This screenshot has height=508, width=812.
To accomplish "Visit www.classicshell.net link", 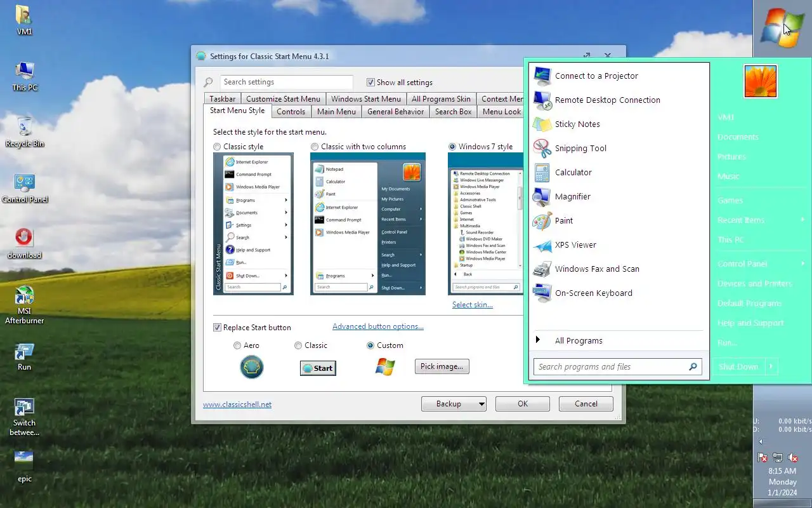I will click(237, 404).
